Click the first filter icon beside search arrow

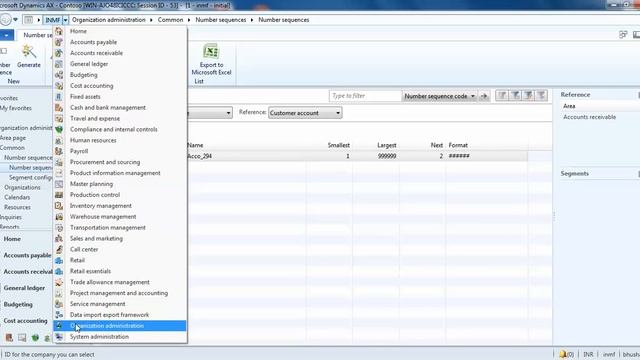(502, 96)
